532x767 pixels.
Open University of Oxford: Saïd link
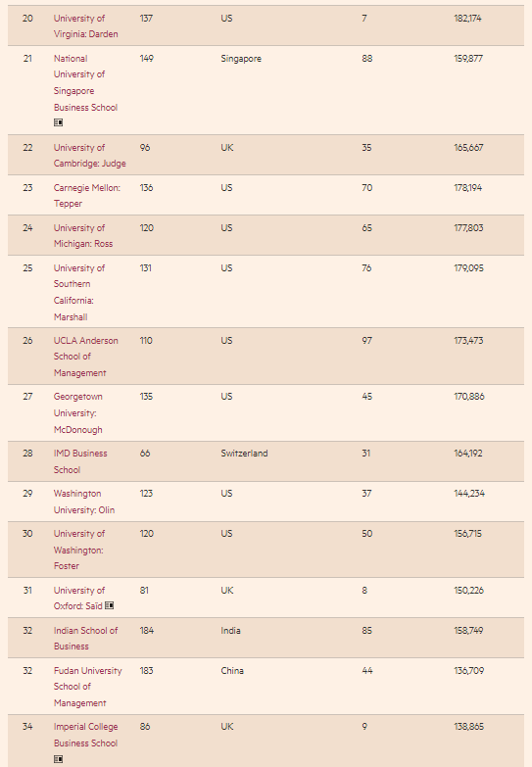click(x=78, y=598)
